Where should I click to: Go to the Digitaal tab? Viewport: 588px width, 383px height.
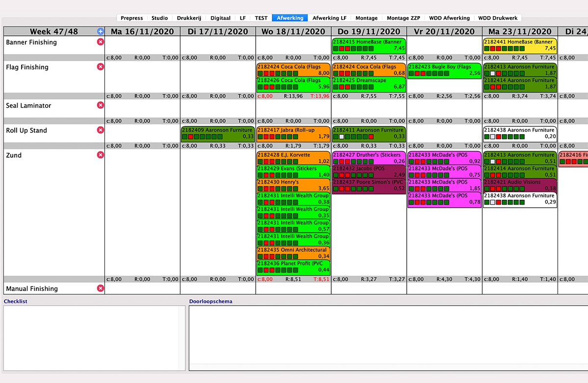tap(220, 18)
